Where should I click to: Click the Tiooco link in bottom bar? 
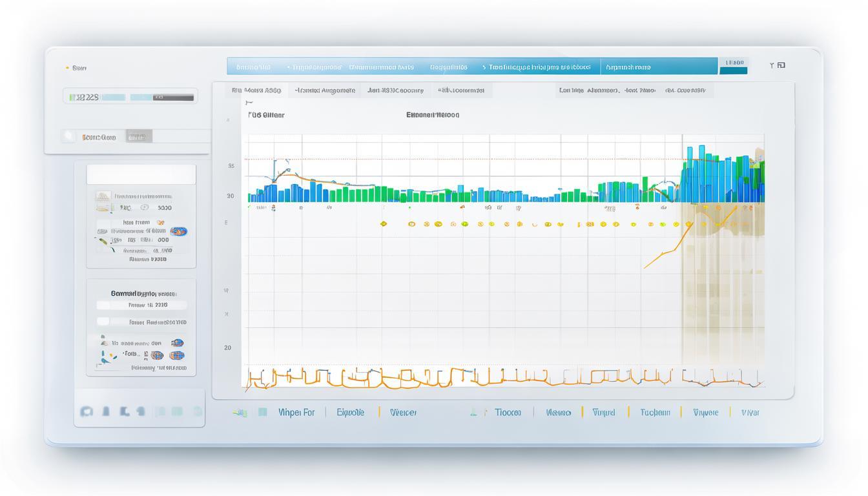point(508,412)
